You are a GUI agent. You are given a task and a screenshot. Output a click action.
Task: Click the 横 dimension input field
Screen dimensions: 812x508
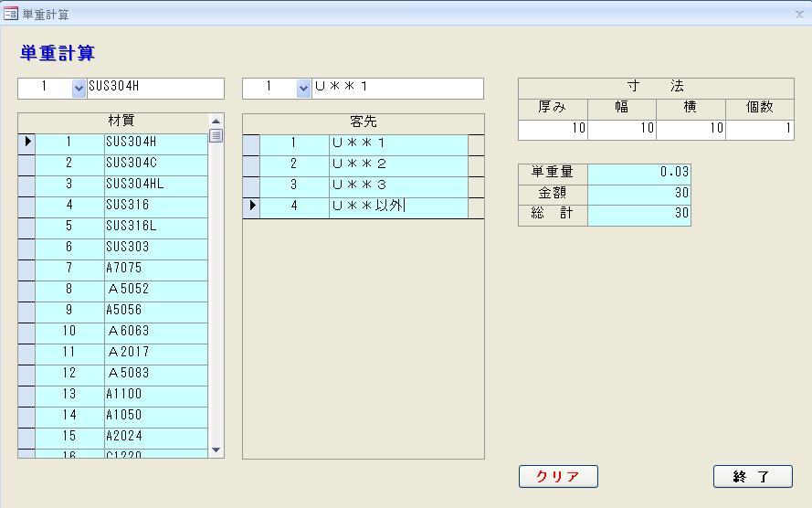(691, 129)
